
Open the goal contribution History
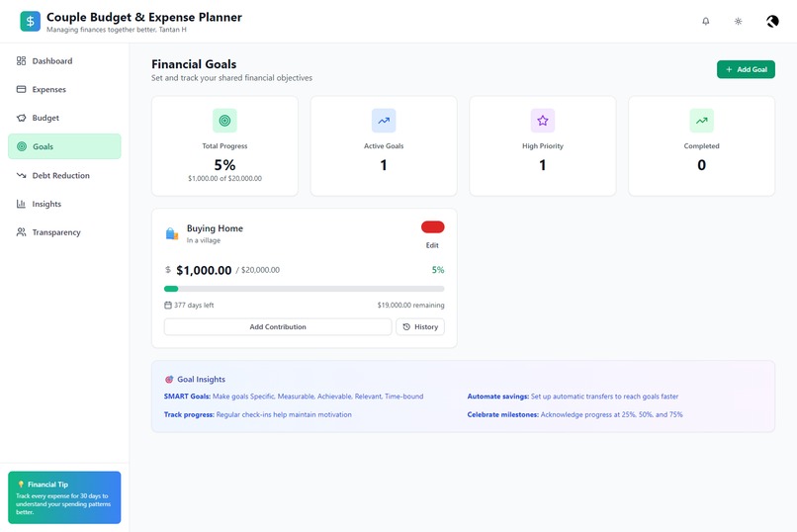(x=420, y=326)
